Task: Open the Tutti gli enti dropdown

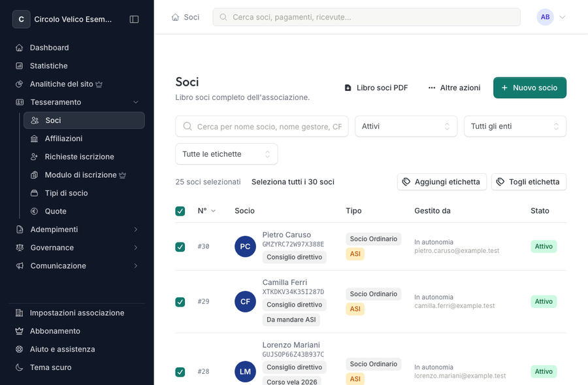Action: tap(515, 126)
